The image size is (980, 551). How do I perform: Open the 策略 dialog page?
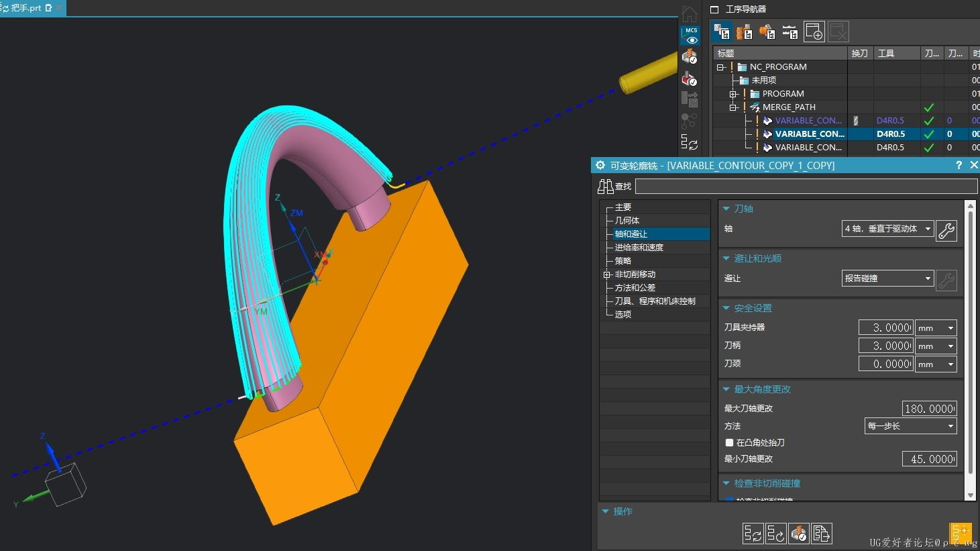[623, 261]
